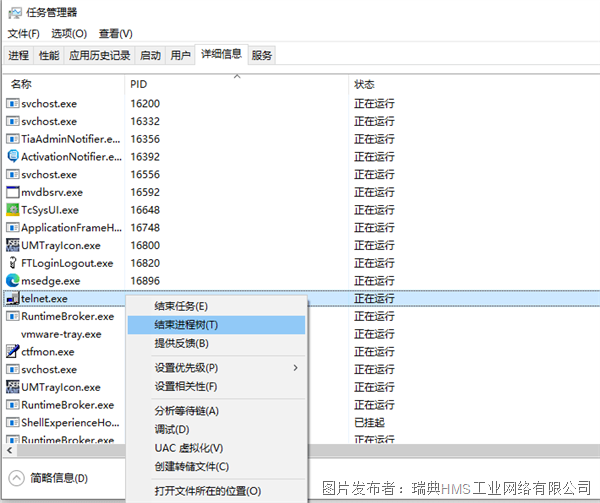Click the TiaAdminNotifier process icon

click(13, 139)
